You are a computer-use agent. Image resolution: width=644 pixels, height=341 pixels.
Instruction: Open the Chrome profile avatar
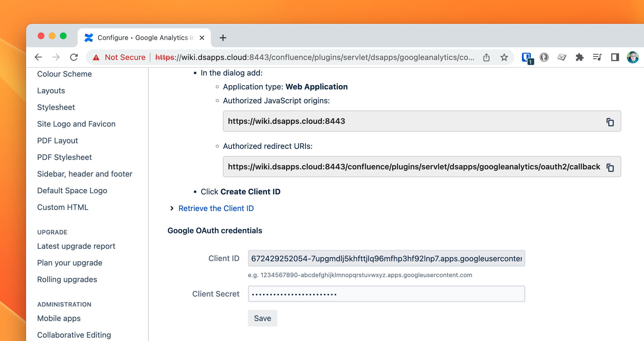coord(633,57)
